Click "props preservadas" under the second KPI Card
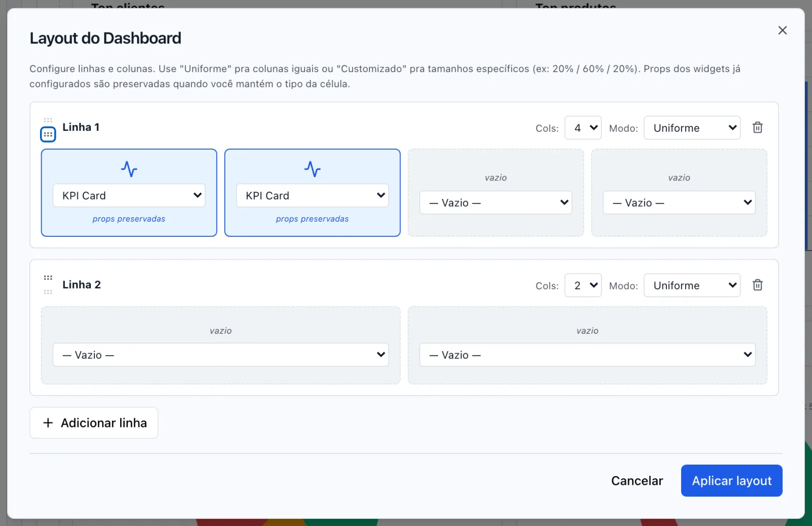812x526 pixels. (x=312, y=219)
